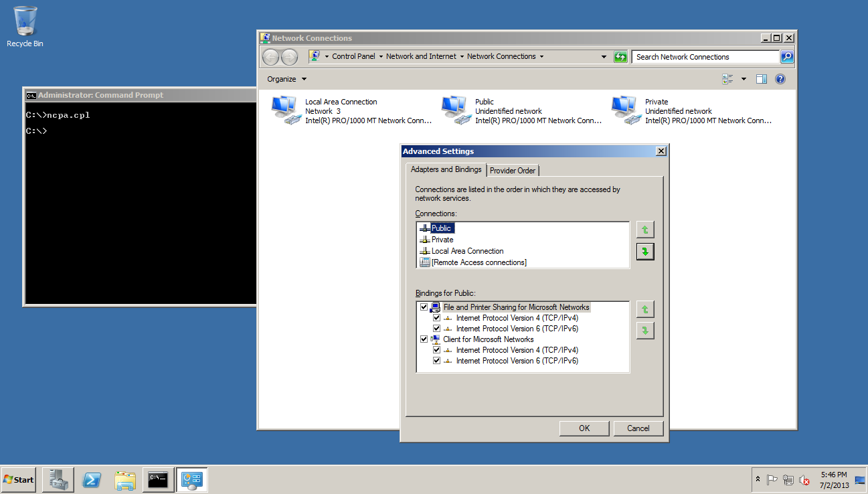
Task: Launch Windows PowerShell from taskbar
Action: (x=92, y=479)
